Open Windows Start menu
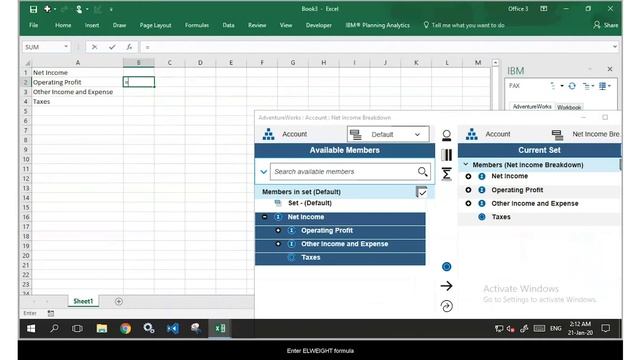 pyautogui.click(x=31, y=328)
